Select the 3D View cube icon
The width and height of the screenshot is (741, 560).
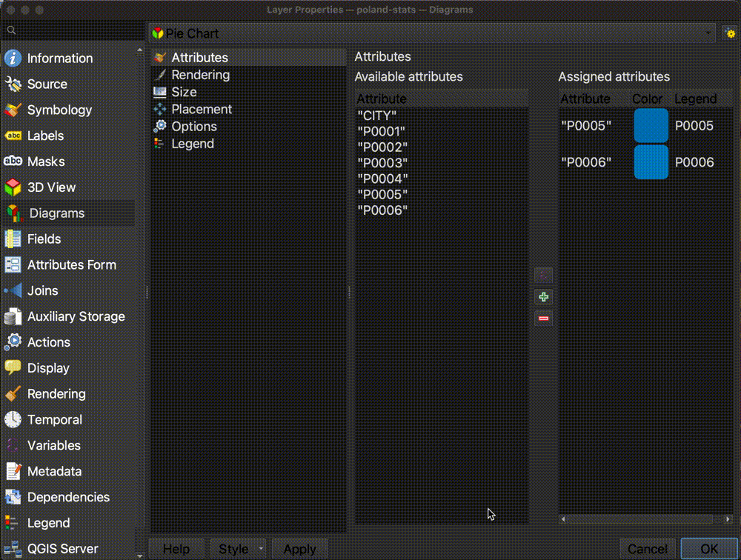pyautogui.click(x=13, y=187)
